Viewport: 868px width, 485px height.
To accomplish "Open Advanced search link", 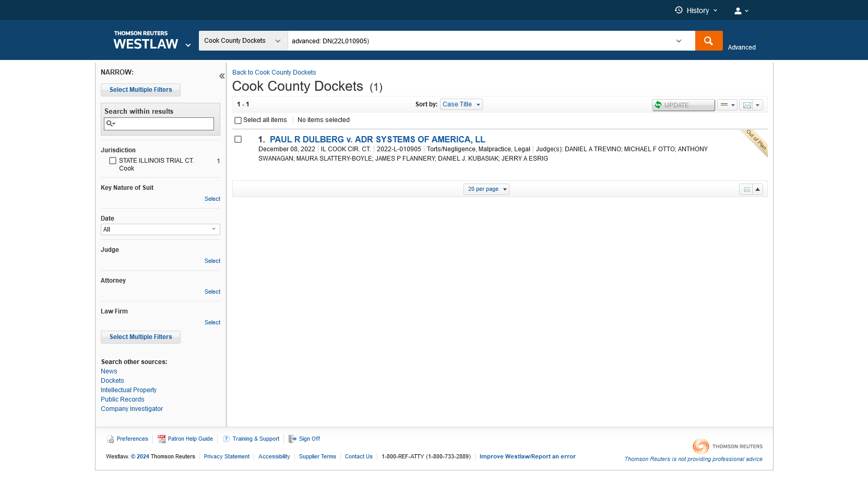I will (742, 47).
